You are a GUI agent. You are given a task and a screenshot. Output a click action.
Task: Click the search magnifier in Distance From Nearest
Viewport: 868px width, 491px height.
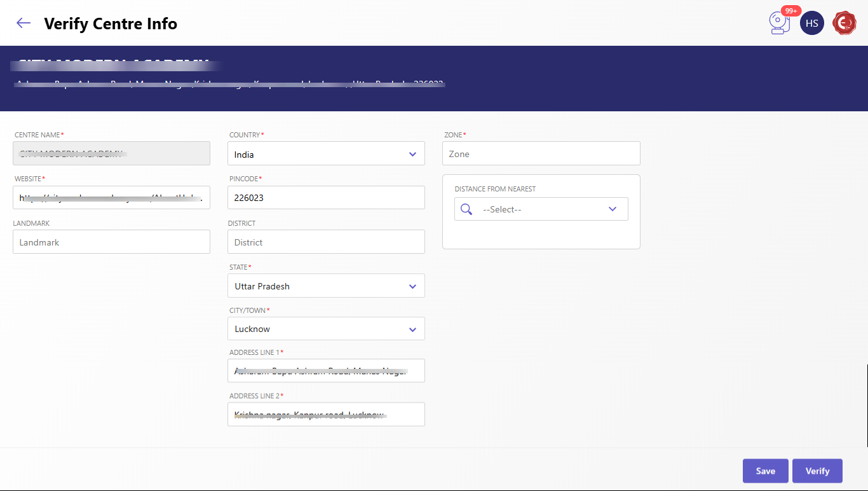click(x=466, y=209)
